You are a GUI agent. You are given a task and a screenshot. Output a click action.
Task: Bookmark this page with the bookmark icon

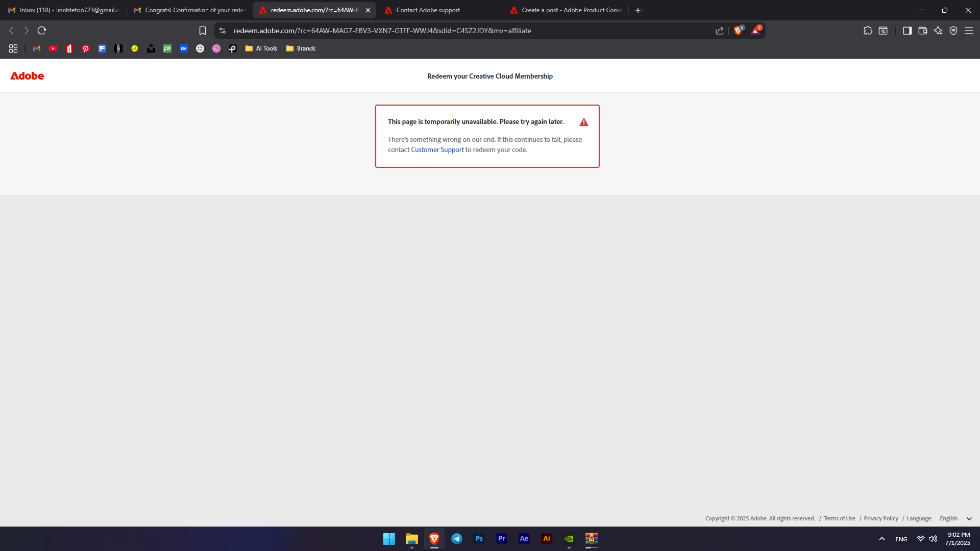coord(203,31)
